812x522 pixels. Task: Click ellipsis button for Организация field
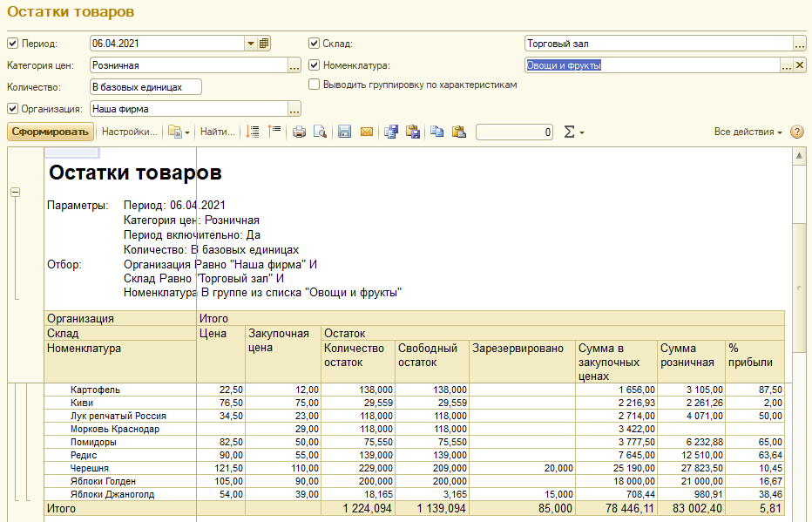click(294, 109)
